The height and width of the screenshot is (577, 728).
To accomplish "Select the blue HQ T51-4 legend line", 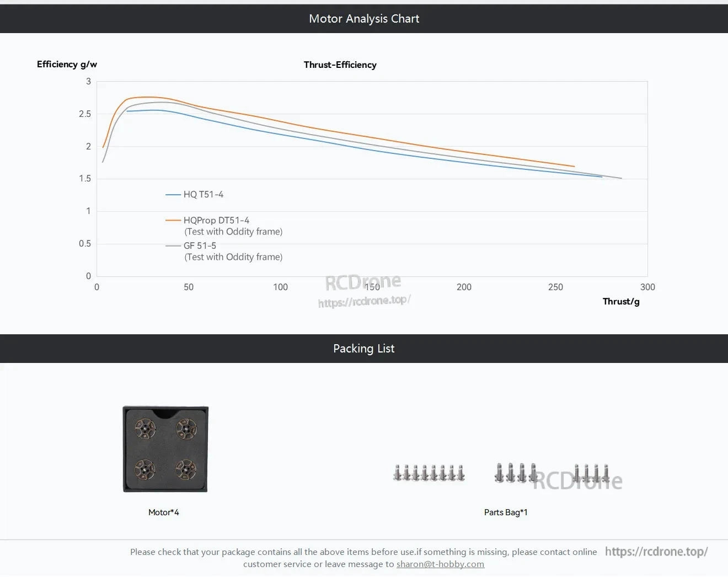I will pyautogui.click(x=173, y=194).
